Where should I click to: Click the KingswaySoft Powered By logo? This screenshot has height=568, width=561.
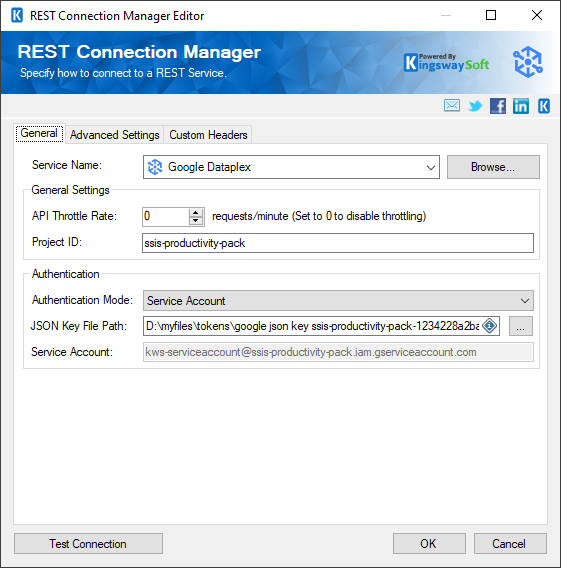(447, 63)
